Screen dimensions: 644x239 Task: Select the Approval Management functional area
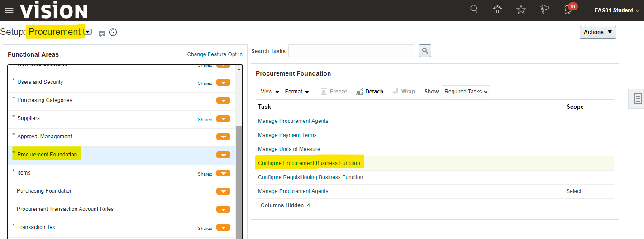point(44,137)
